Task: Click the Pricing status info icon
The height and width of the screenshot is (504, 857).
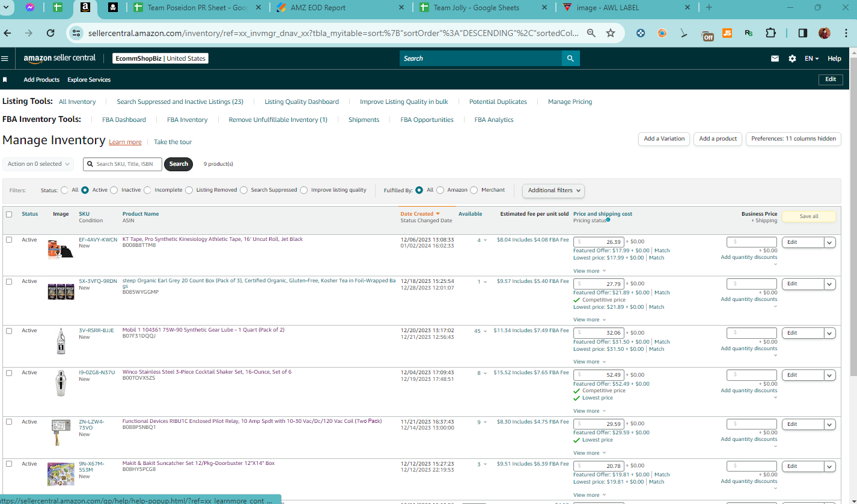Action: point(608,220)
